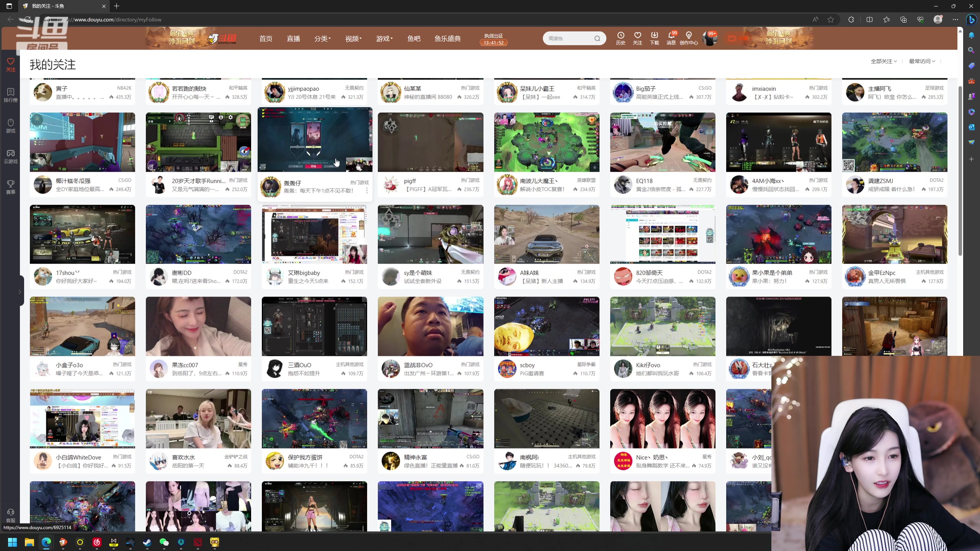Click the search magnifier icon in header
This screenshot has width=980, height=551.
[597, 38]
